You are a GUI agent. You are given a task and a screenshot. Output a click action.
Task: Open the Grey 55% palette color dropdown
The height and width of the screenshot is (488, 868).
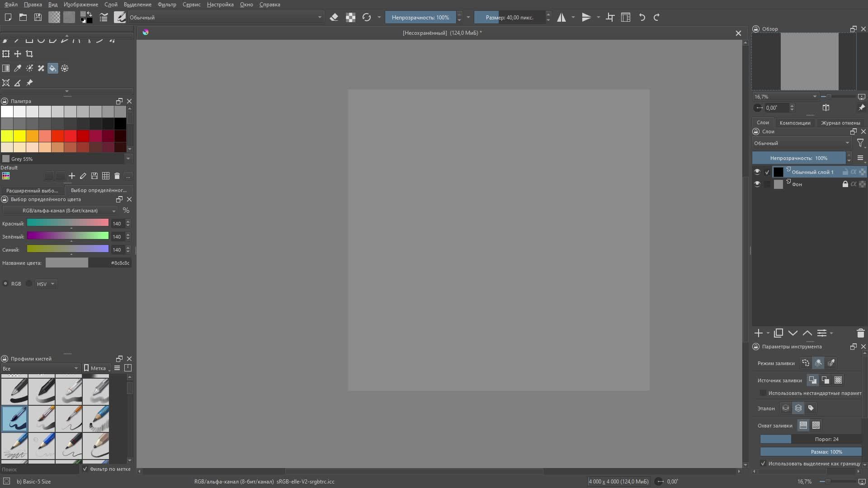[128, 159]
